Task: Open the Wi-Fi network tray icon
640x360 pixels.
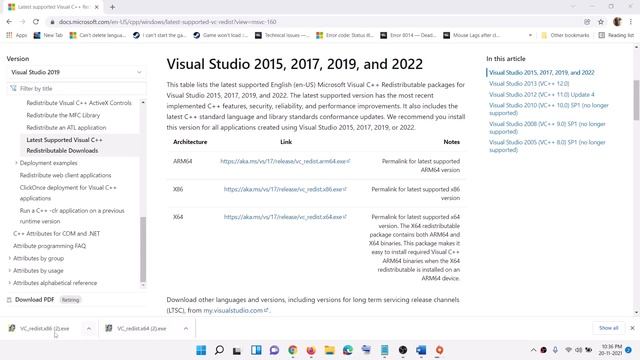Action: 568,350
